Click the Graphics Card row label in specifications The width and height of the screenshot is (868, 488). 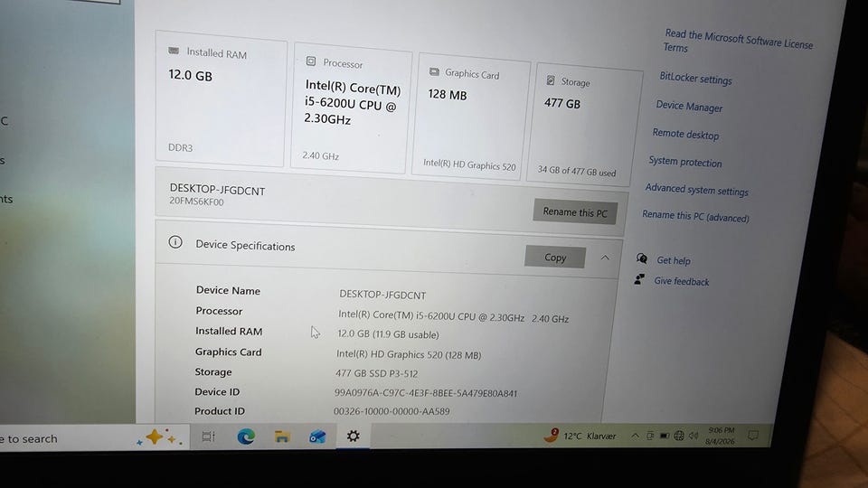tap(228, 352)
